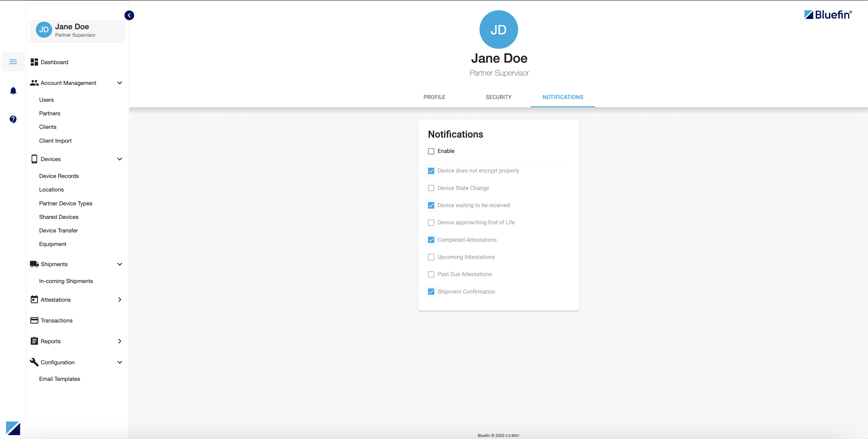
Task: Toggle Device State Change checkbox
Action: tap(431, 188)
